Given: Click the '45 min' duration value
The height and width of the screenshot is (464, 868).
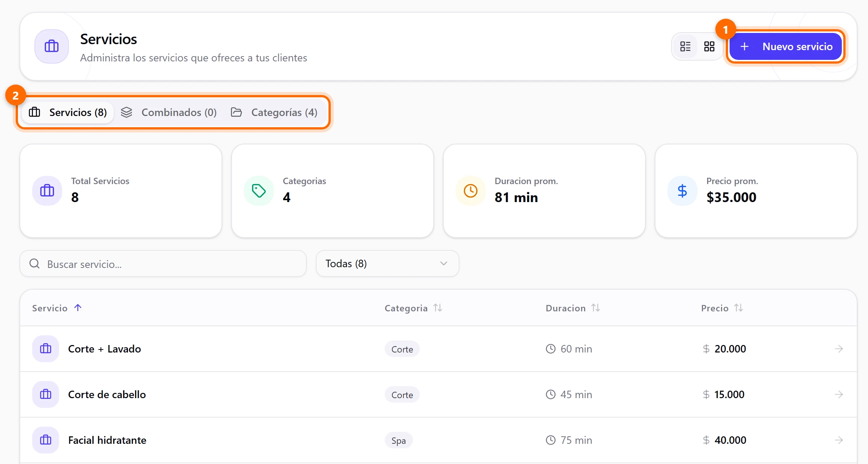Looking at the screenshot, I should [x=576, y=394].
